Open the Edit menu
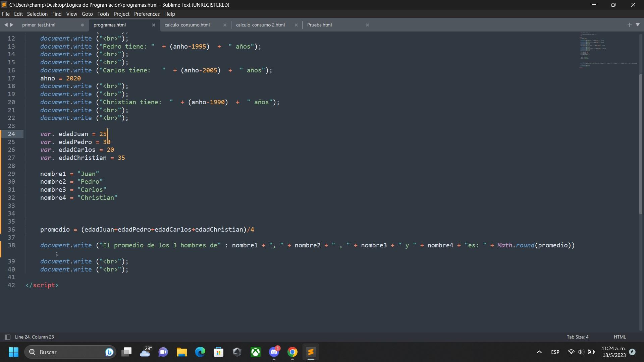Screen dimensions: 644x362 point(18,14)
